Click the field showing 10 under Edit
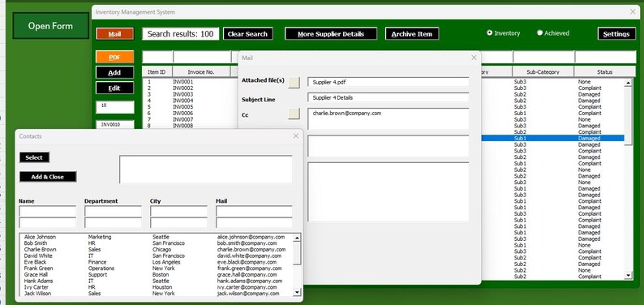The image size is (644, 305). tap(115, 107)
